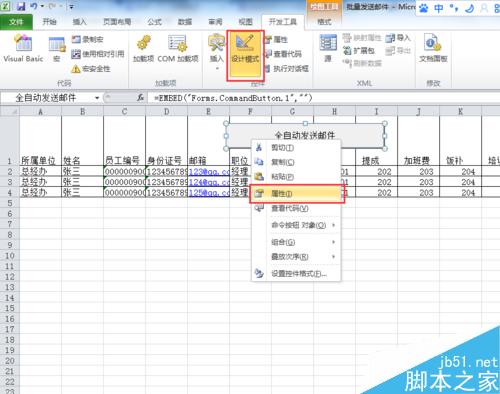
Task: Click the Select All corner button
Action: (10, 111)
